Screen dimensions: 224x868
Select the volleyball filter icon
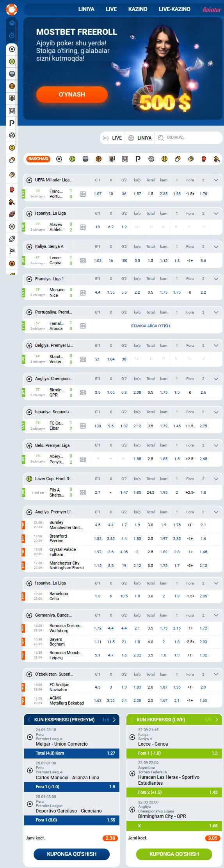[151, 159]
